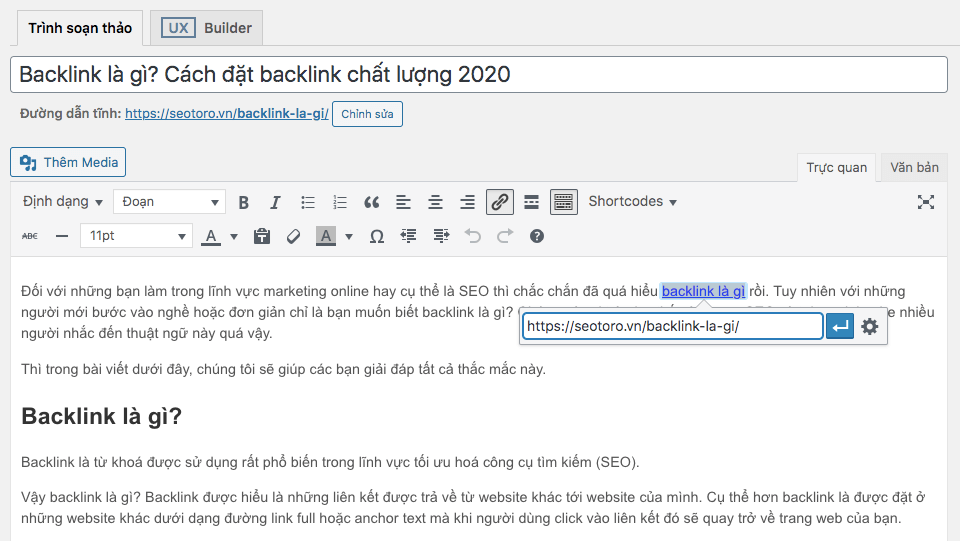960x541 pixels.
Task: Insert a numbered list
Action: pyautogui.click(x=339, y=202)
